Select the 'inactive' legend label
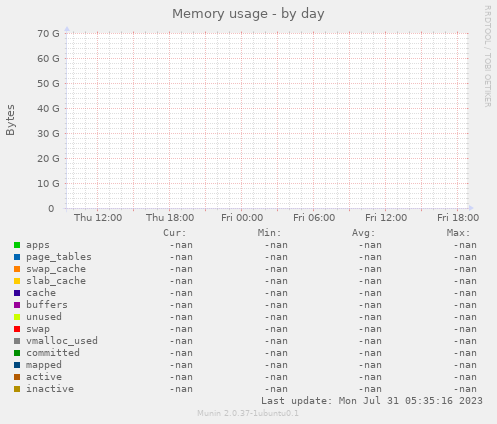The height and width of the screenshot is (424, 497). pos(50,389)
